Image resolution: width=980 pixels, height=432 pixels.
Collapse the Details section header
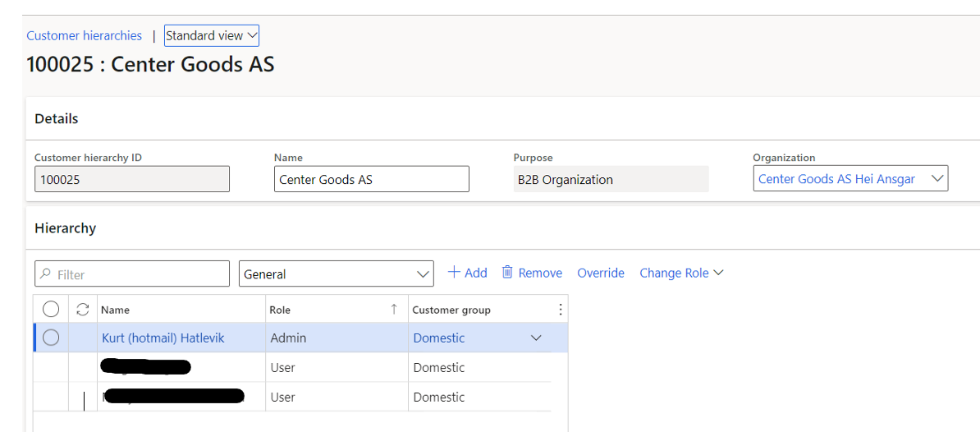point(57,119)
